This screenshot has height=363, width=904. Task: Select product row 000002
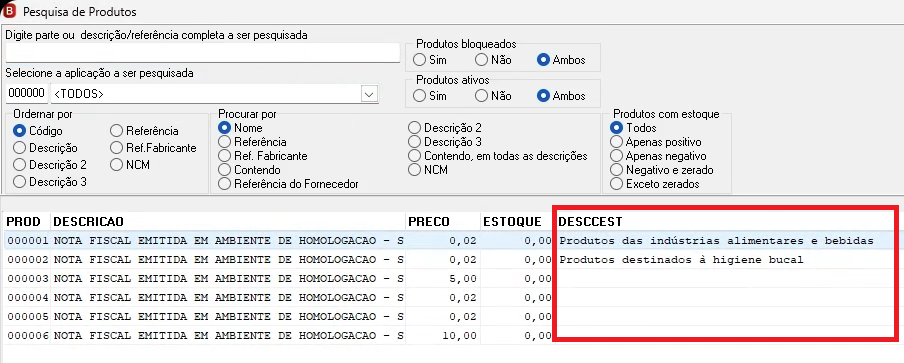451,259
